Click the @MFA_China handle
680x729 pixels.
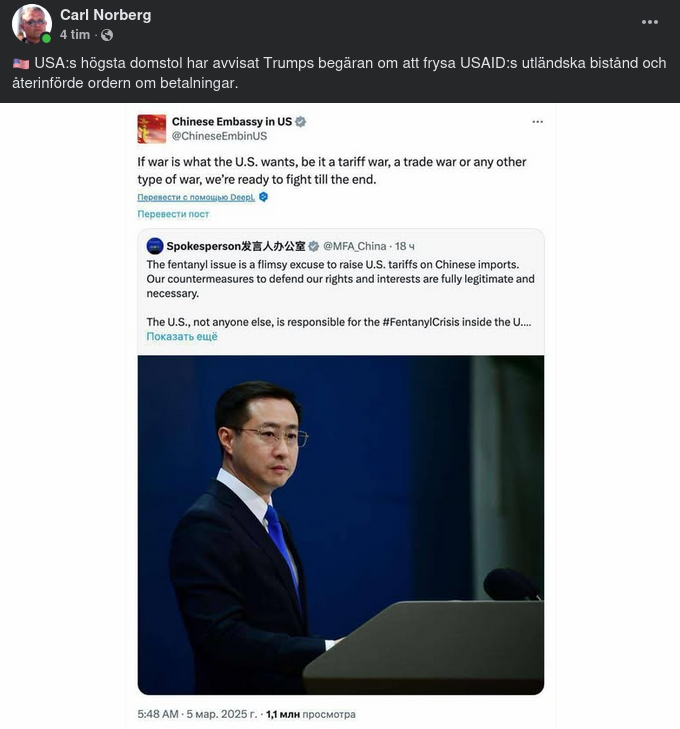[x=355, y=246]
